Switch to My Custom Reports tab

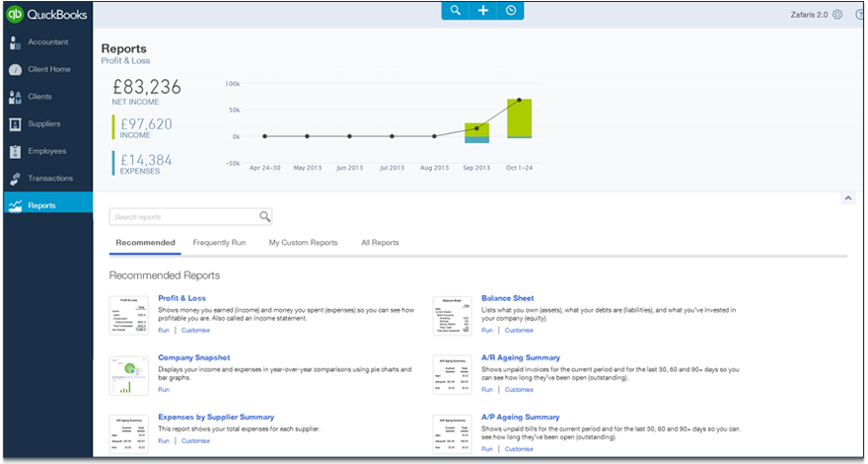(304, 242)
